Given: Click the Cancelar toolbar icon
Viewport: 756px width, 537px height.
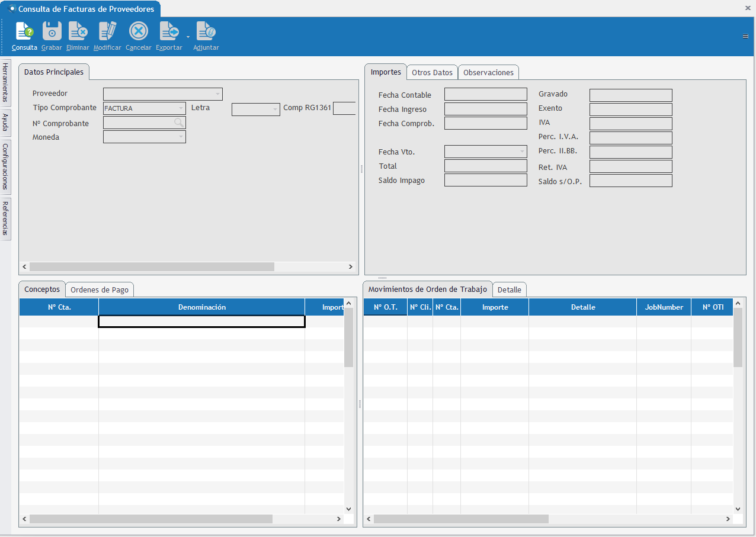Looking at the screenshot, I should [x=138, y=31].
